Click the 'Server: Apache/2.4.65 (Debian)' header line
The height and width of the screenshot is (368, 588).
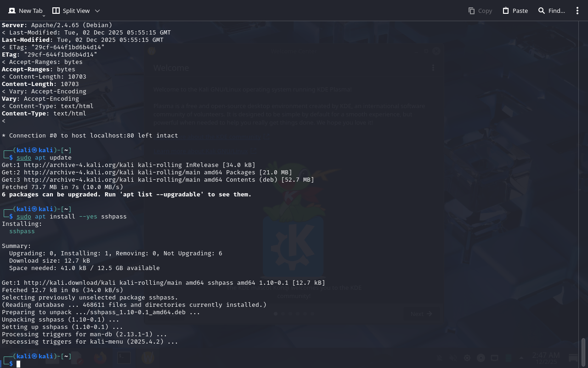57,25
